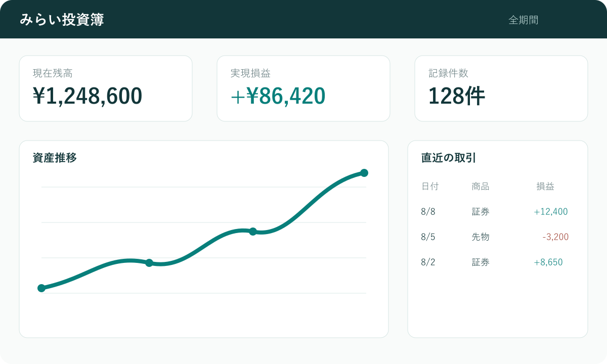The image size is (607, 364).
Task: Open the 8/2 証券 transaction row
Action: (495, 262)
